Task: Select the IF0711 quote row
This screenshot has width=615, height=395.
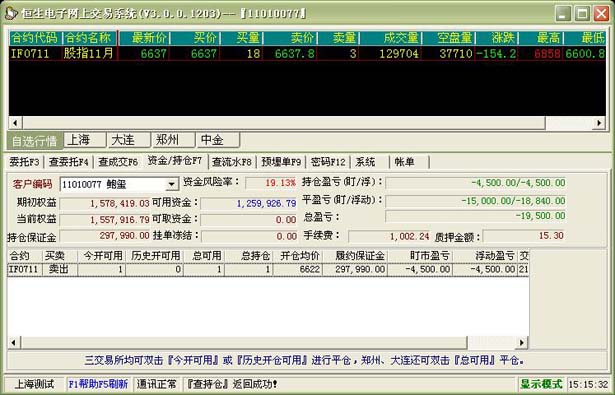Action: pos(307,53)
